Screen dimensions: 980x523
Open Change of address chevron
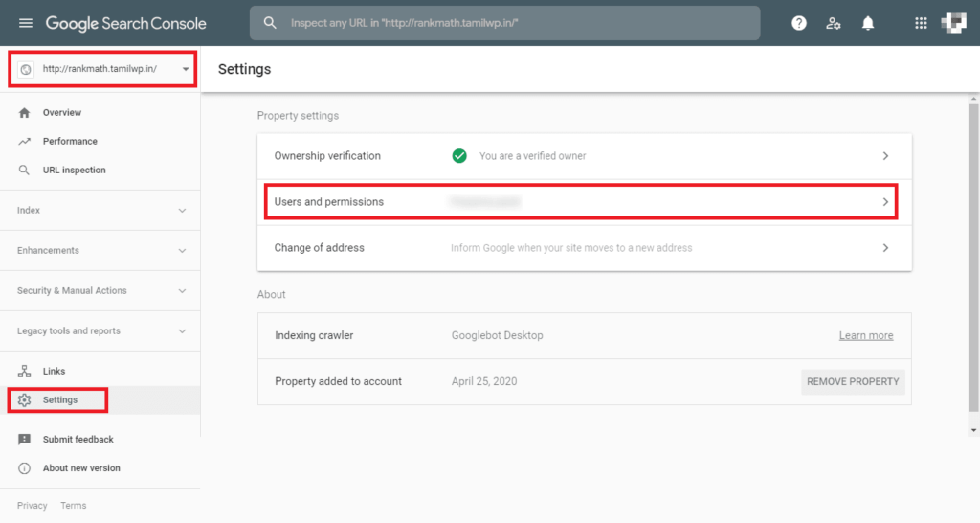(885, 248)
